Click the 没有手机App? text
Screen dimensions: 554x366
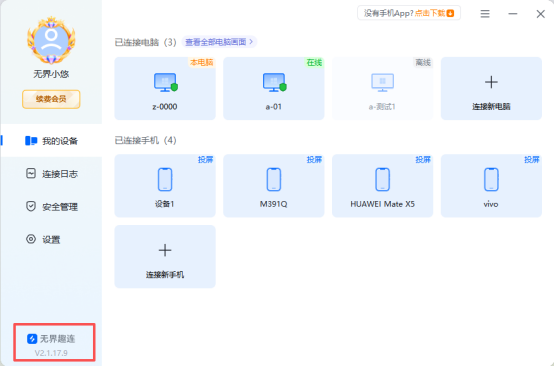click(x=389, y=13)
